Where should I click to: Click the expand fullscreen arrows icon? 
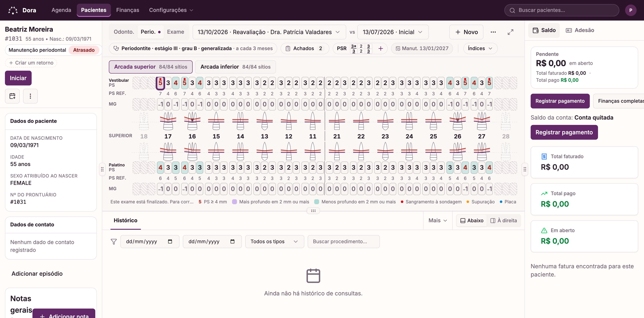tap(510, 32)
